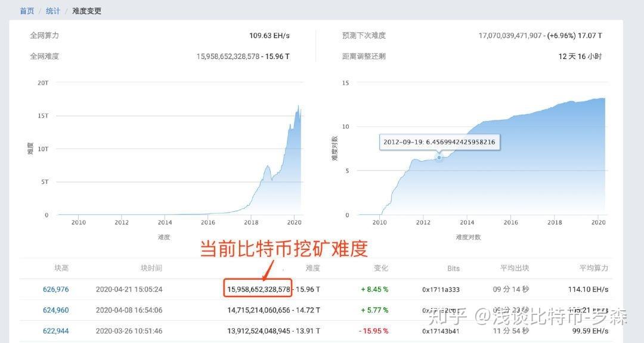644x343 pixels.
Task: Click the Bits column header
Action: pos(453,268)
